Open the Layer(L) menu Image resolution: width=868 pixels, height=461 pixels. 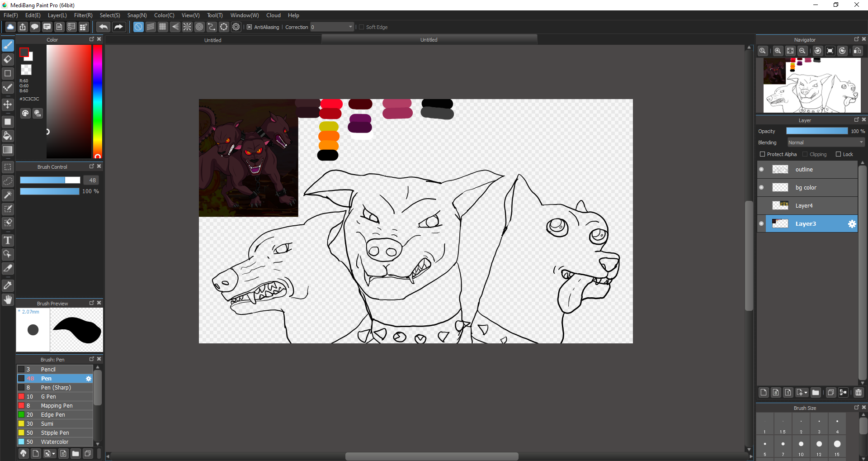click(57, 15)
